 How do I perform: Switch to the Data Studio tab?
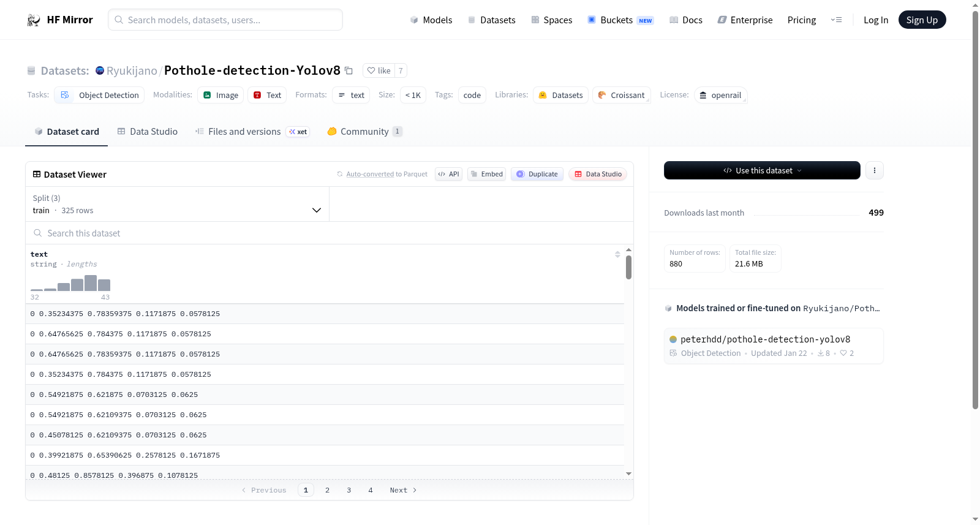click(x=148, y=132)
